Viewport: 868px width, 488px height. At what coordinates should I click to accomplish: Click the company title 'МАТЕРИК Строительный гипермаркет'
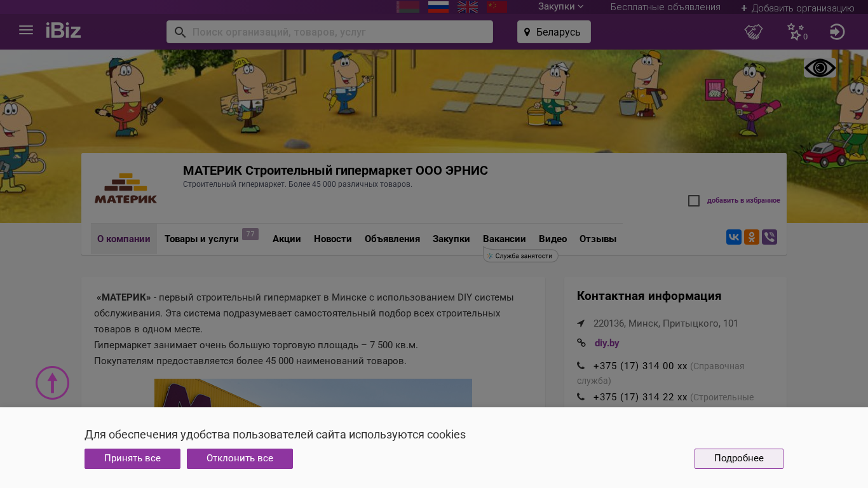coord(336,170)
